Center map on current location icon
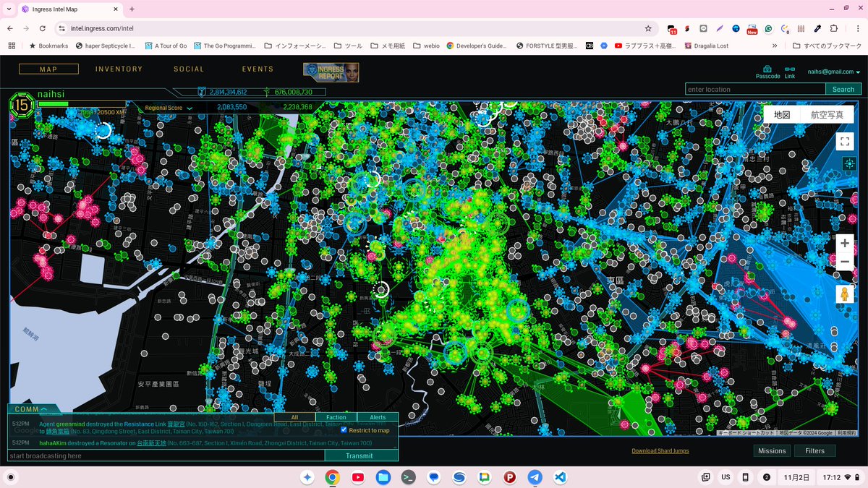This screenshot has height=488, width=868. (x=849, y=164)
